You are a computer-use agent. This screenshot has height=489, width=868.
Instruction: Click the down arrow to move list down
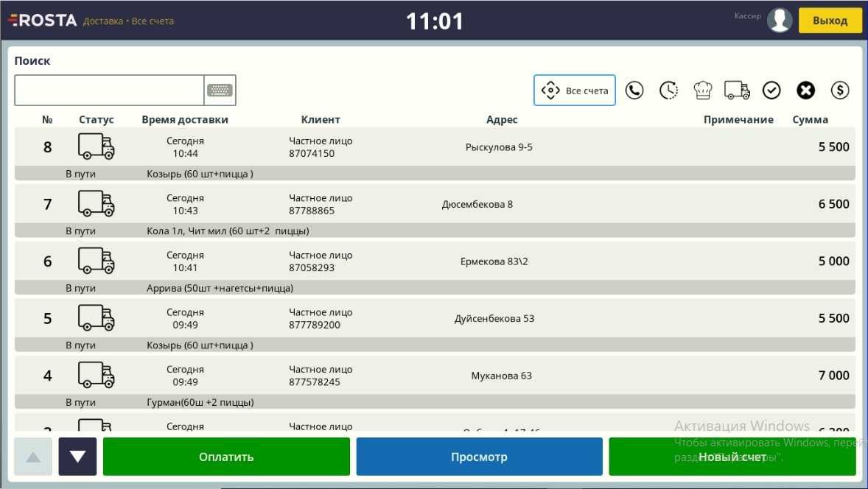[77, 457]
